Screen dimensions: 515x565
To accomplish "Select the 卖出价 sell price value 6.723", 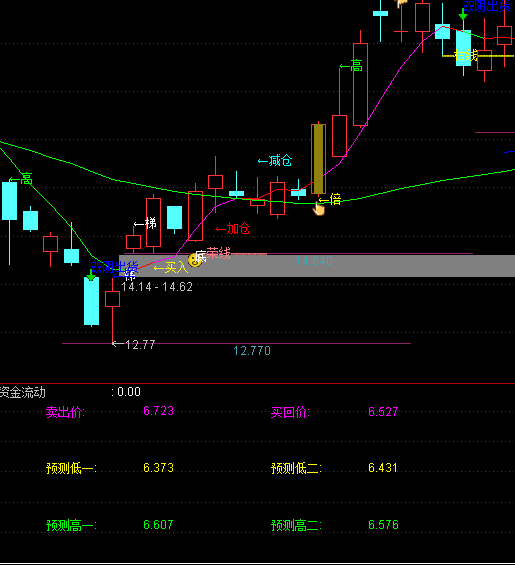I will pos(159,411).
